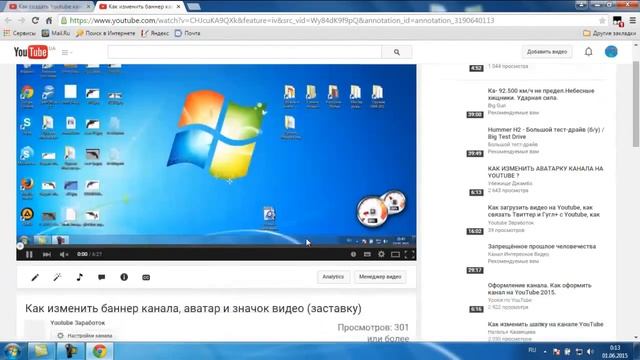
Task: Open Как загрузить видео на Youtube suggestion
Action: pos(544,211)
